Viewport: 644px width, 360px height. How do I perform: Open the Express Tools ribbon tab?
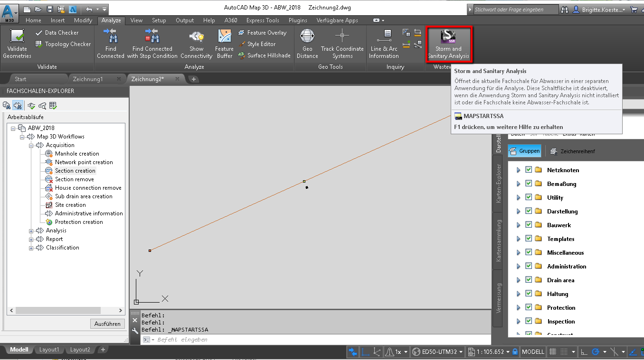(263, 20)
